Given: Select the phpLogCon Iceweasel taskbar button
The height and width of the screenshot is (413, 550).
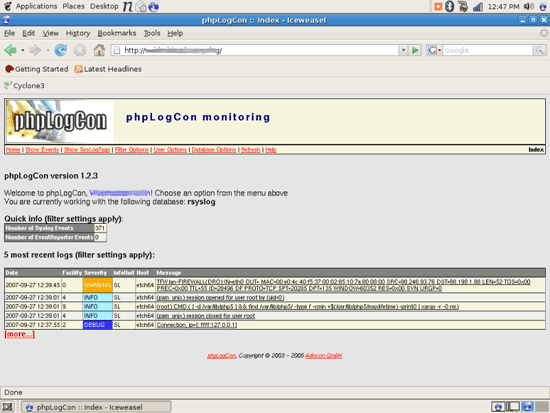Looking at the screenshot, I should 96,407.
